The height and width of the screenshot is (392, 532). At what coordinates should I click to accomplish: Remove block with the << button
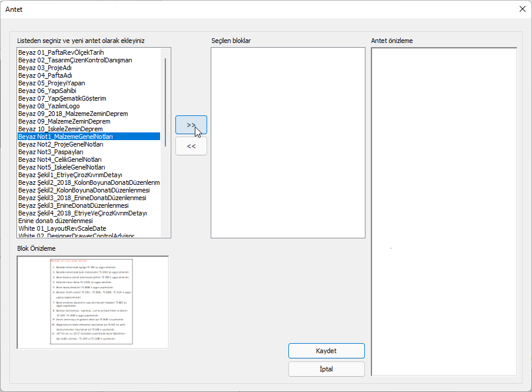[x=191, y=147]
